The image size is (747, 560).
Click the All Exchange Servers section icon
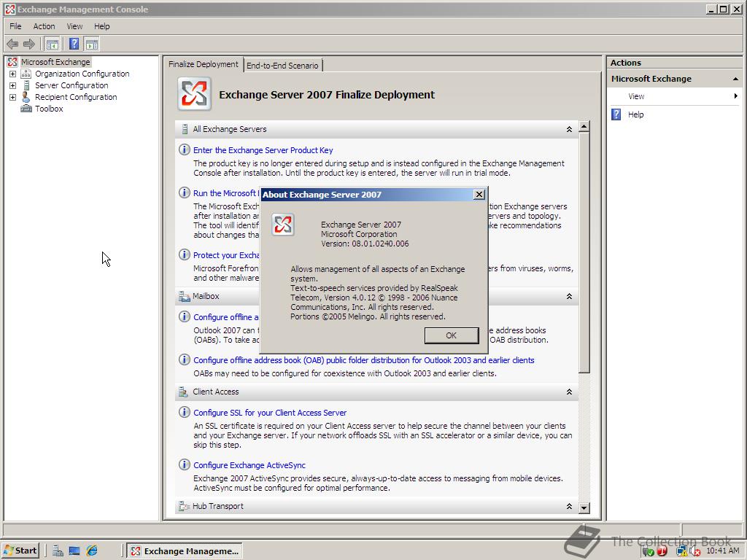click(185, 129)
